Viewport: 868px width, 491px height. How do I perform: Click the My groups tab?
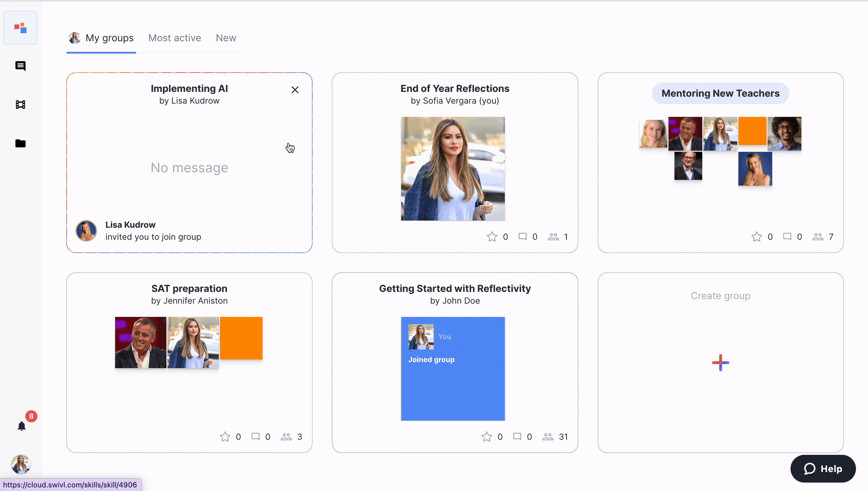pyautogui.click(x=109, y=38)
